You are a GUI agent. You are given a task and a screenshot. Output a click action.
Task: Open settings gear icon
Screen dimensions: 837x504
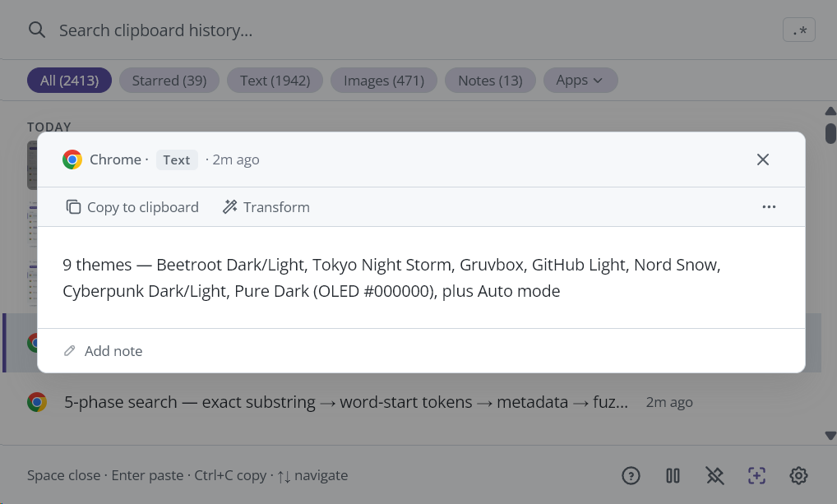[798, 475]
